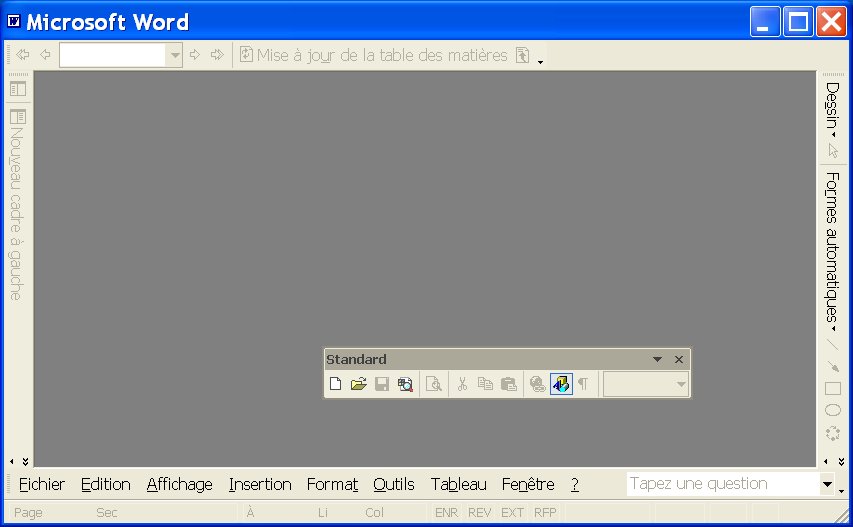Create a new blank document from Standard toolbar

335,384
